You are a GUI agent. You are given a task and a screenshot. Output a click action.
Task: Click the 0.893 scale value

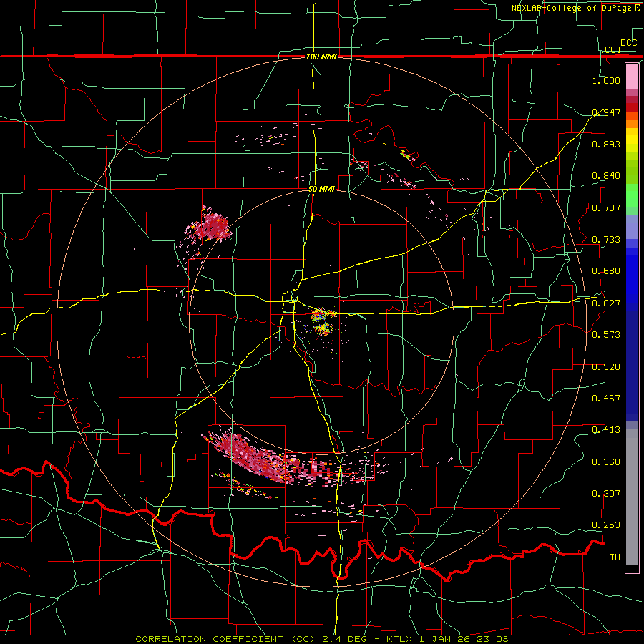[x=606, y=144]
